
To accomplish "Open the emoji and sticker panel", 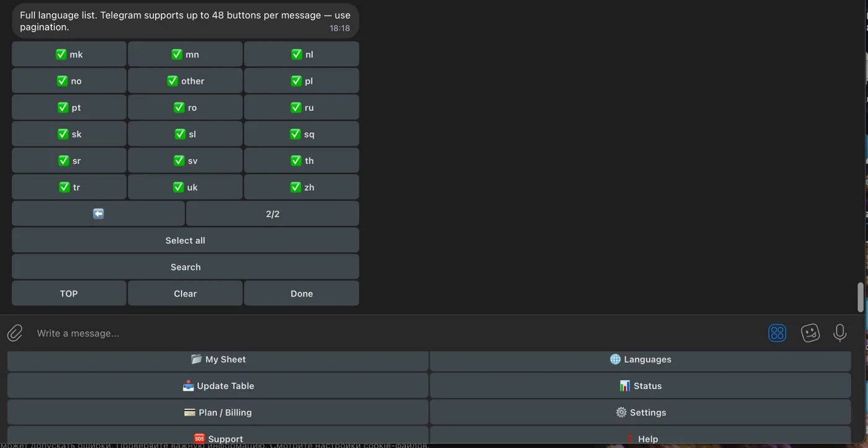I will pyautogui.click(x=810, y=333).
